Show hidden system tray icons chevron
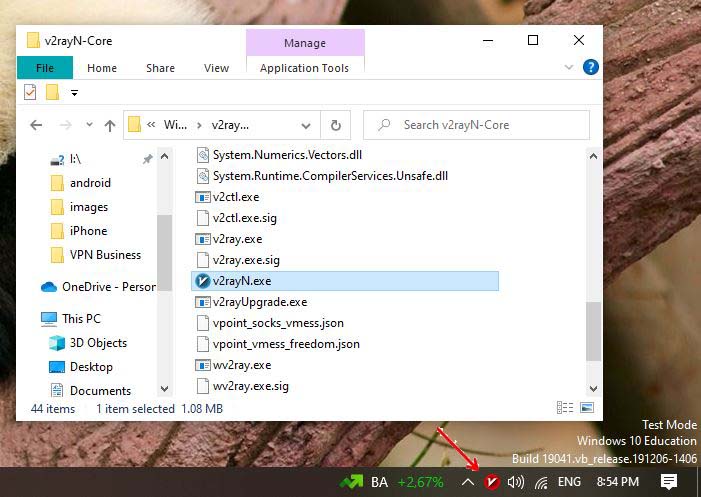Screen dimensions: 701x497 467,482
